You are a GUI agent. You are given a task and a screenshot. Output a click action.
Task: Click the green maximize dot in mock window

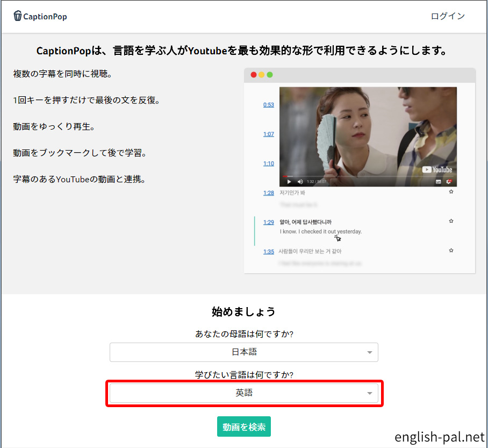pos(269,75)
